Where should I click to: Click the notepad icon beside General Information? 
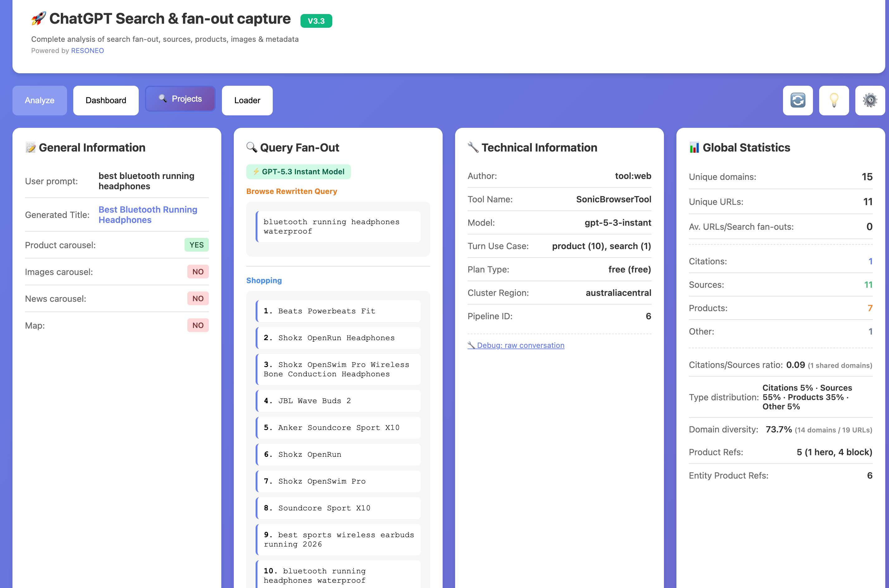(x=30, y=147)
